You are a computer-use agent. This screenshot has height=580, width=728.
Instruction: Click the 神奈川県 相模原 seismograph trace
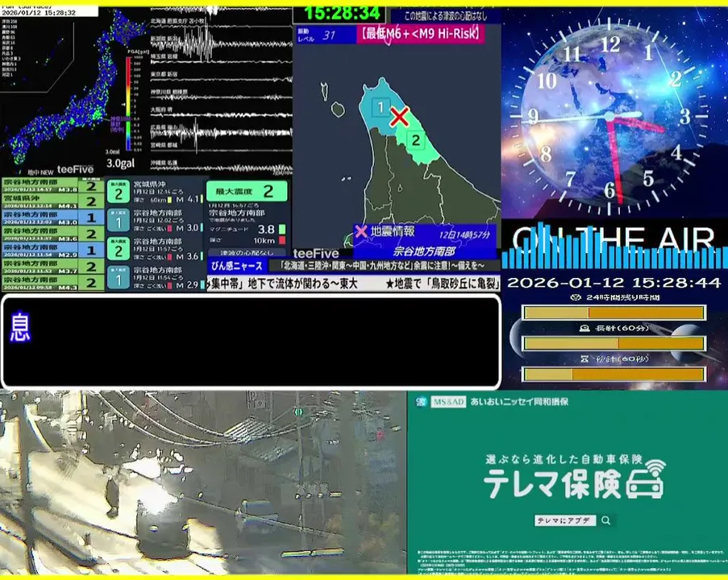click(222, 97)
